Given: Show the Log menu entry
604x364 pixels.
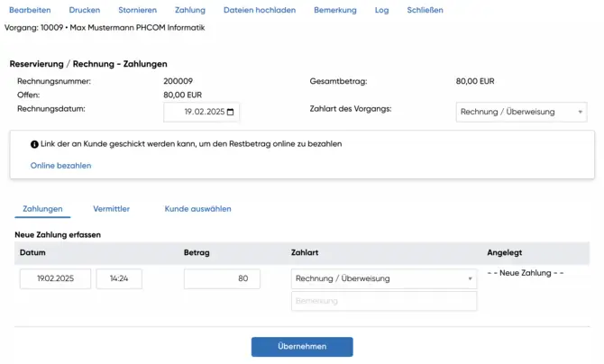Looking at the screenshot, I should coord(381,10).
